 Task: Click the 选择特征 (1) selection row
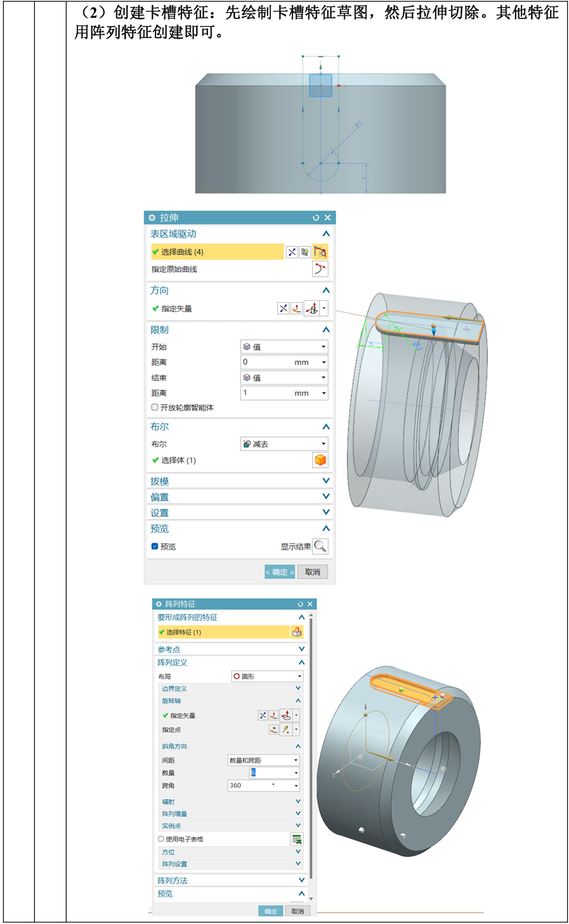pos(223,632)
